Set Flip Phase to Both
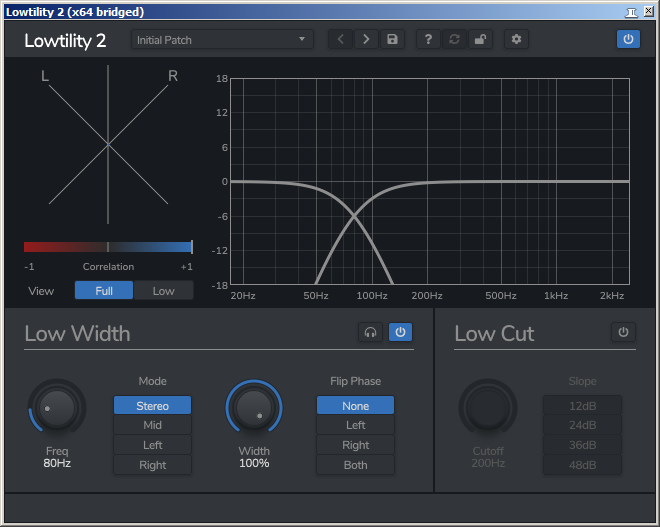 356,465
